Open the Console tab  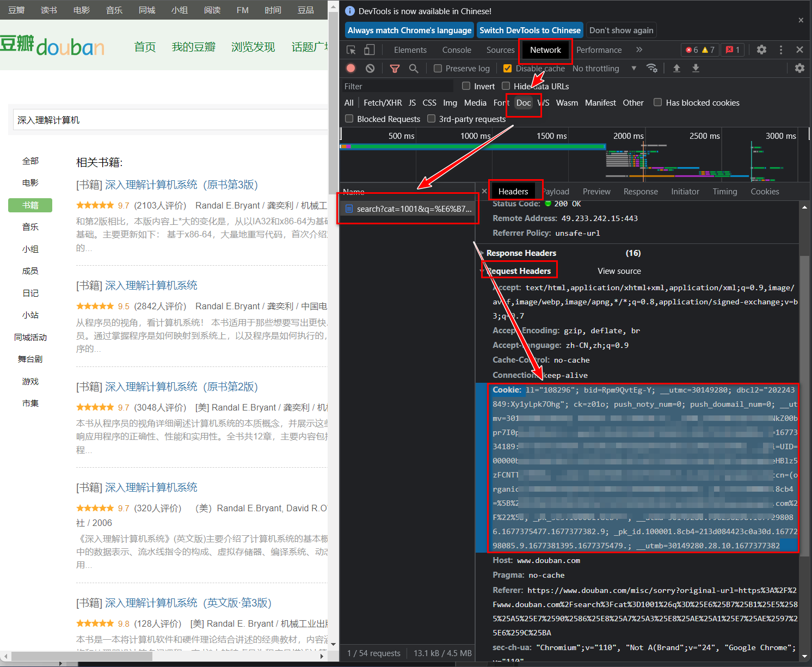coord(457,50)
